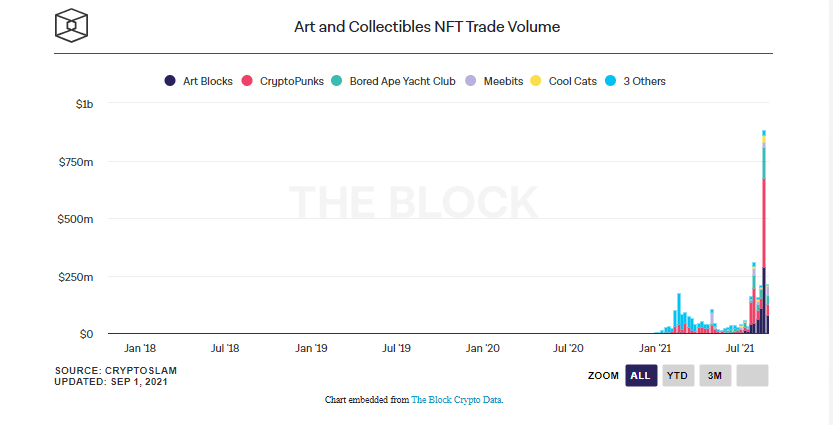
Task: Toggle the 3 Others blue legend dot
Action: pyautogui.click(x=610, y=81)
